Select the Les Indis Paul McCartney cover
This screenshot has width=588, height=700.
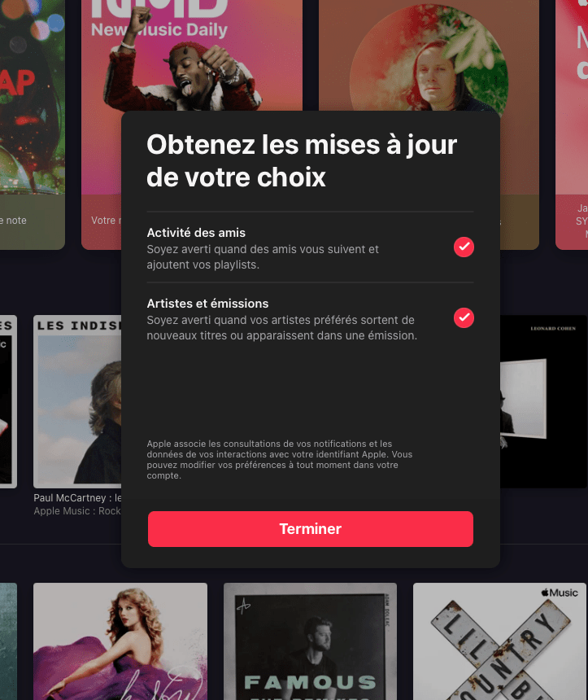click(77, 402)
